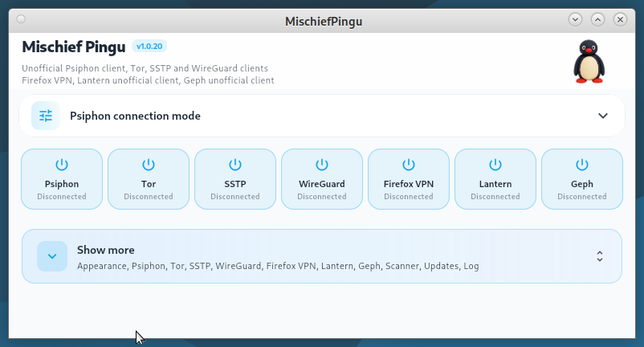Viewport: 644px width, 347px height.
Task: Click the Mischief Pingu heading
Action: tap(74, 47)
